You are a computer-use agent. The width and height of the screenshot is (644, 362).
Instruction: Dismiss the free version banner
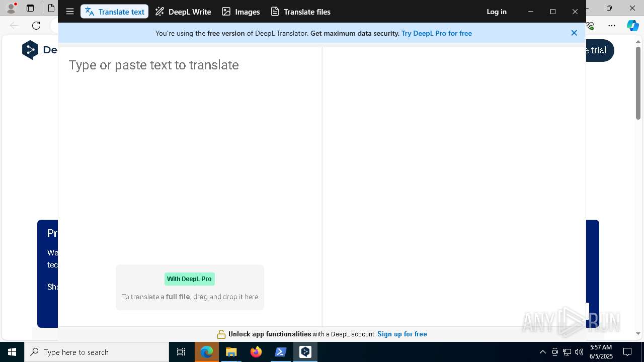coord(574,33)
